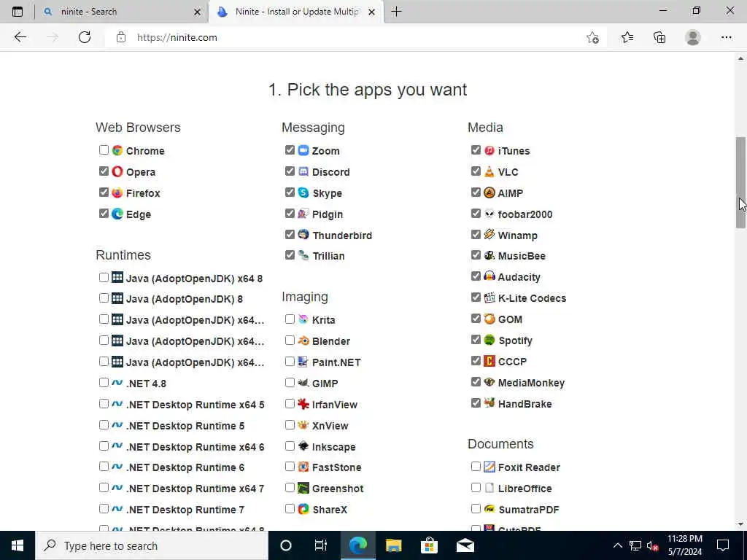Click the CCCP icon

click(x=489, y=361)
